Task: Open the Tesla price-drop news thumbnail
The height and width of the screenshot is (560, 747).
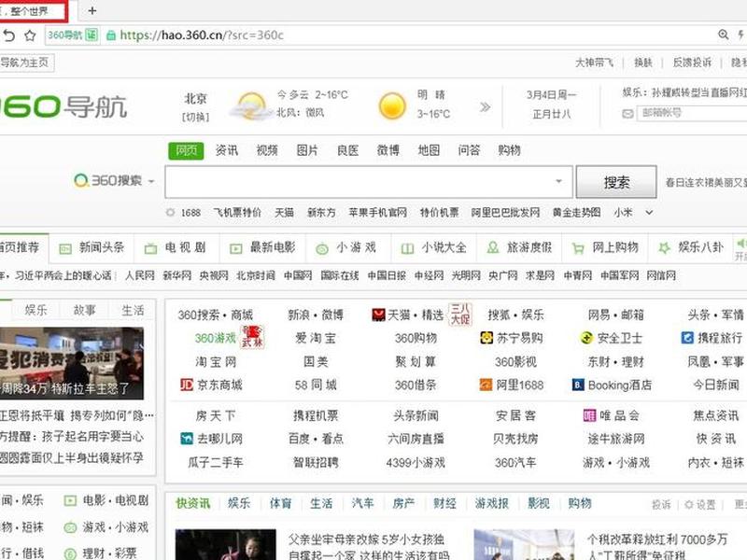Action: tap(72, 363)
